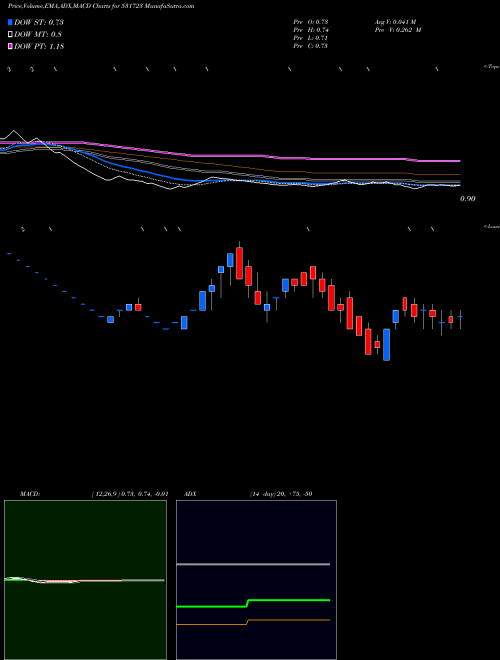Click the 'Pre O: 0.73' value
500x660 pixels.
coord(311,22)
